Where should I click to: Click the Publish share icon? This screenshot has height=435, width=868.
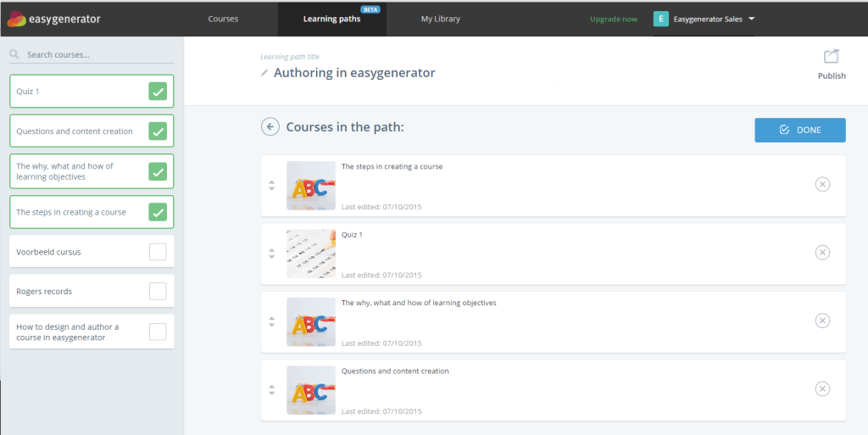832,57
